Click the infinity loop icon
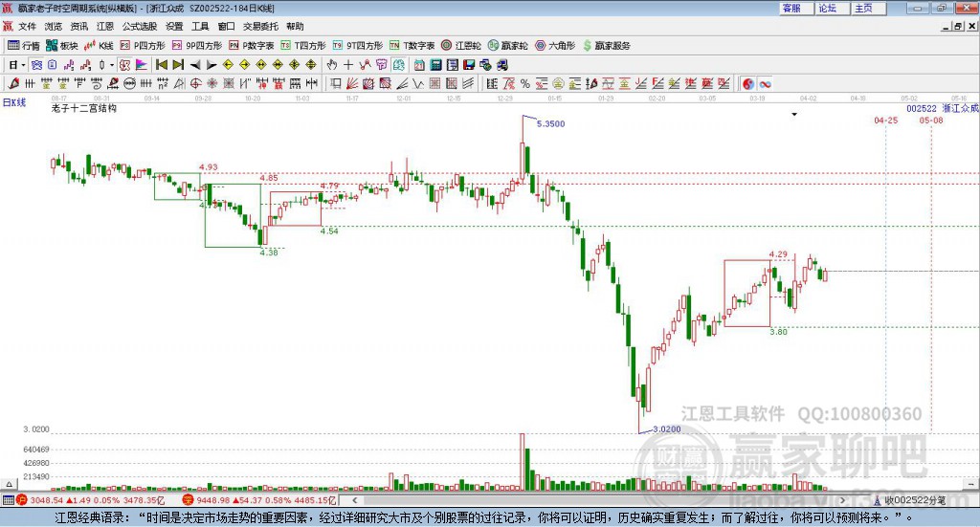This screenshot has height=527, width=980. 766,84
